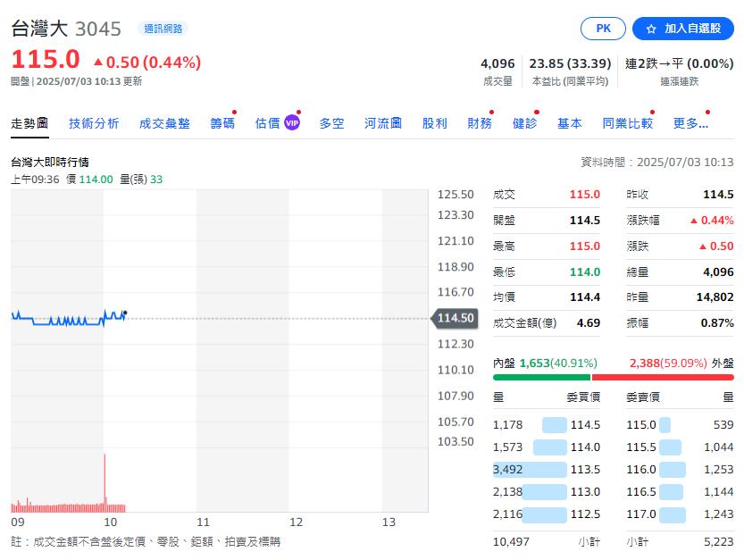Open the 籌碼 tab
The width and height of the screenshot is (744, 560).
[x=222, y=123]
